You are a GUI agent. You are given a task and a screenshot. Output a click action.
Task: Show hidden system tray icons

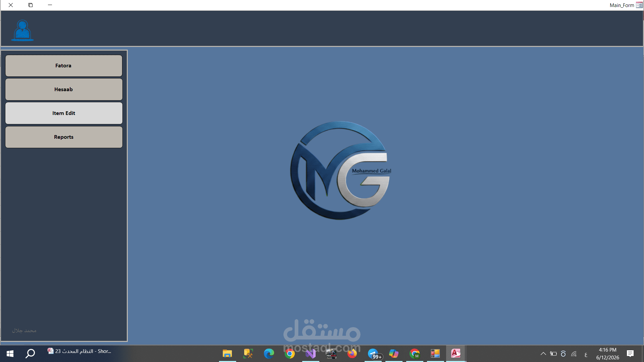[543, 354]
